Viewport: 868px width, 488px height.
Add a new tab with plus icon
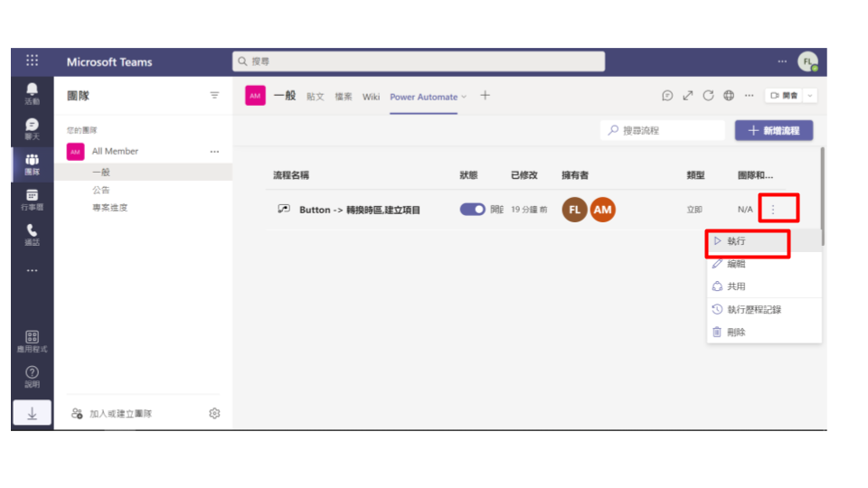[x=485, y=96]
